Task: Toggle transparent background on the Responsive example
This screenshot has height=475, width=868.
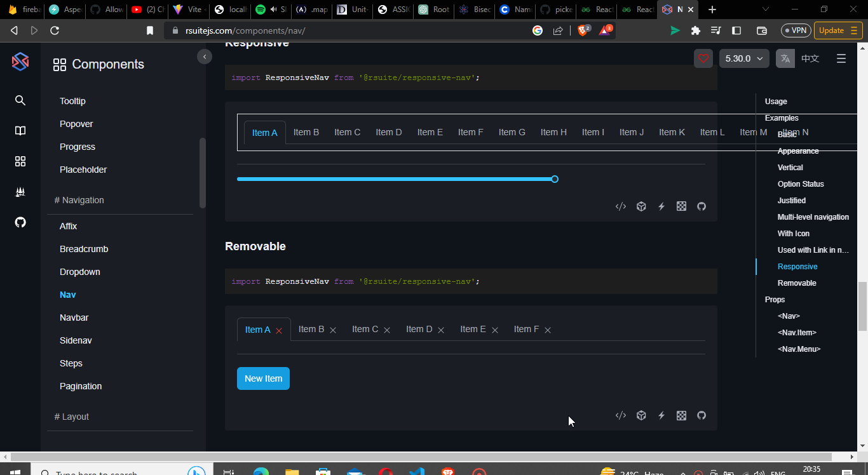Action: click(681, 206)
